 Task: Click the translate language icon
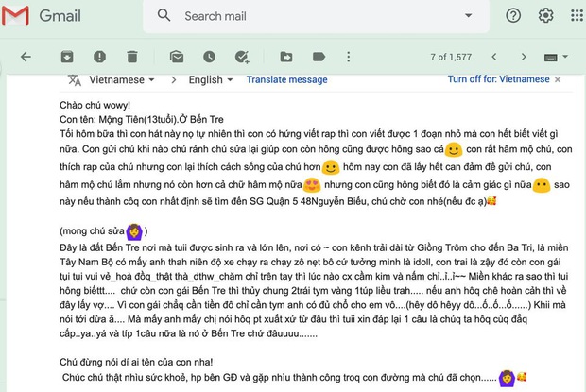pyautogui.click(x=75, y=80)
